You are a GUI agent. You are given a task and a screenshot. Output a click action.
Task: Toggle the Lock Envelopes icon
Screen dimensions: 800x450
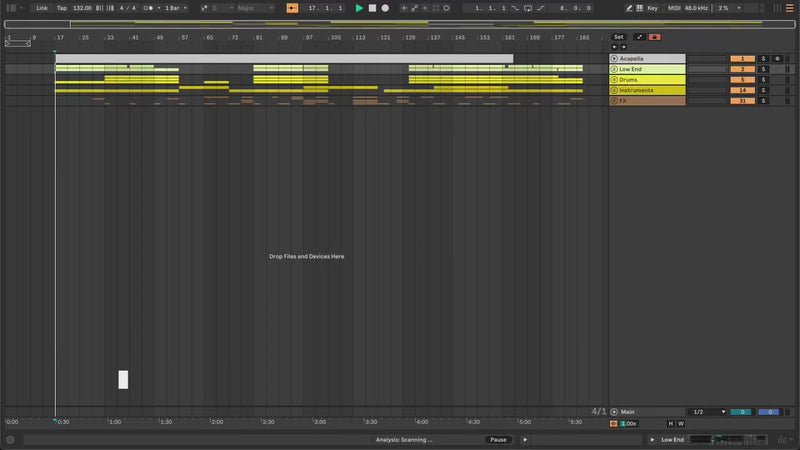(x=655, y=37)
